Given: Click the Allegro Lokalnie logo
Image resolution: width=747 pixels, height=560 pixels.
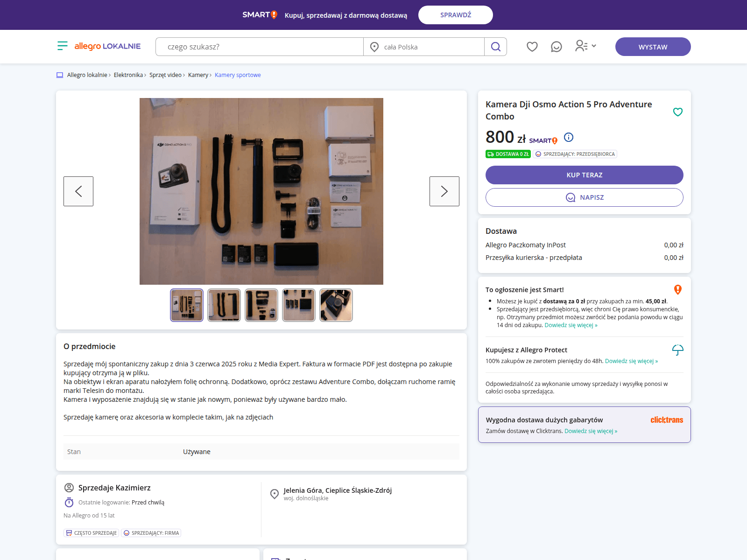Looking at the screenshot, I should pos(107,46).
